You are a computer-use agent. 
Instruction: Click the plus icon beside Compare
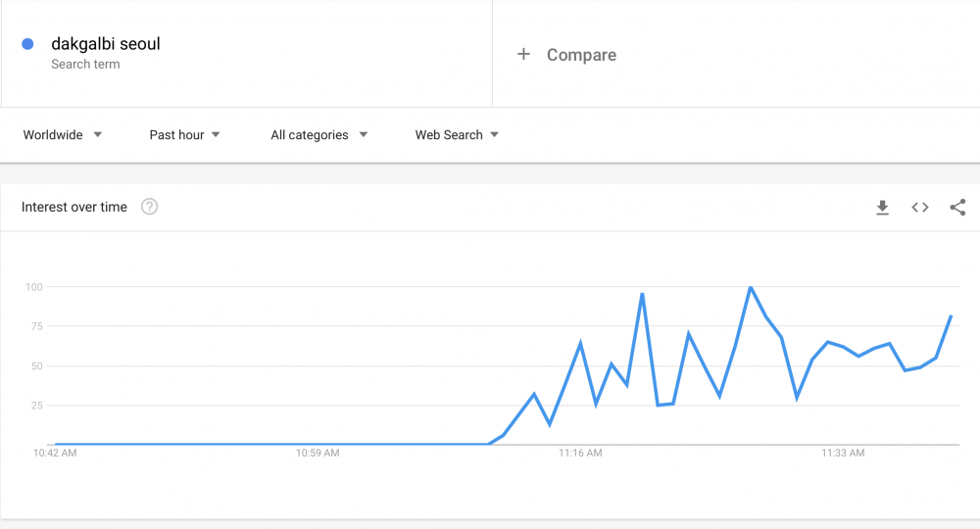click(x=523, y=54)
